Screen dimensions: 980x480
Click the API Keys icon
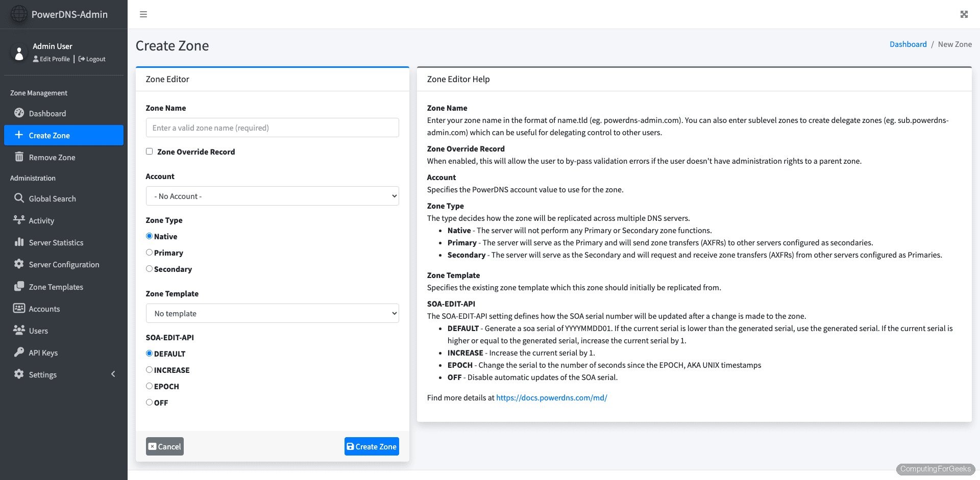pos(19,352)
